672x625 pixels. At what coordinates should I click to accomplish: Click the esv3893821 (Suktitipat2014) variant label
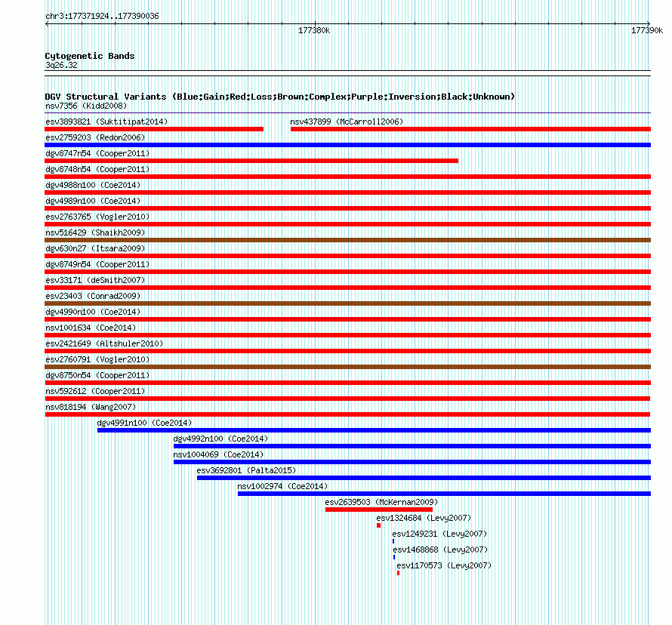click(x=106, y=122)
